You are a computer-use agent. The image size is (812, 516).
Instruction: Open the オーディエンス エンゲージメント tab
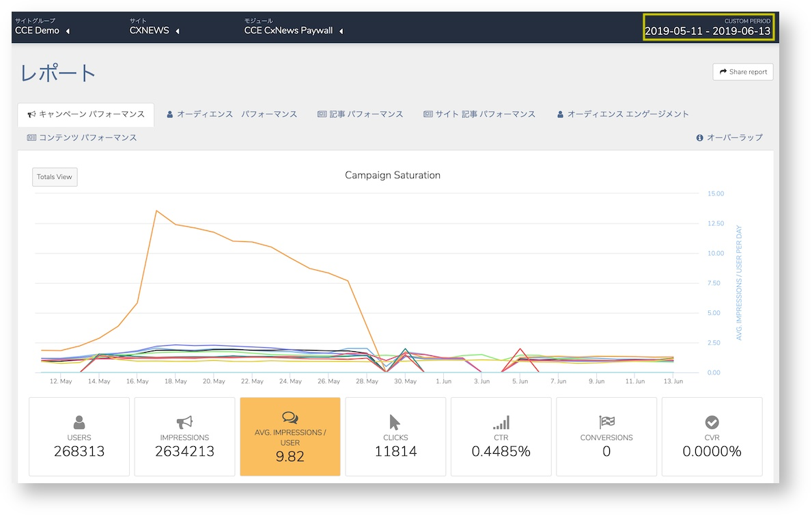coord(623,114)
